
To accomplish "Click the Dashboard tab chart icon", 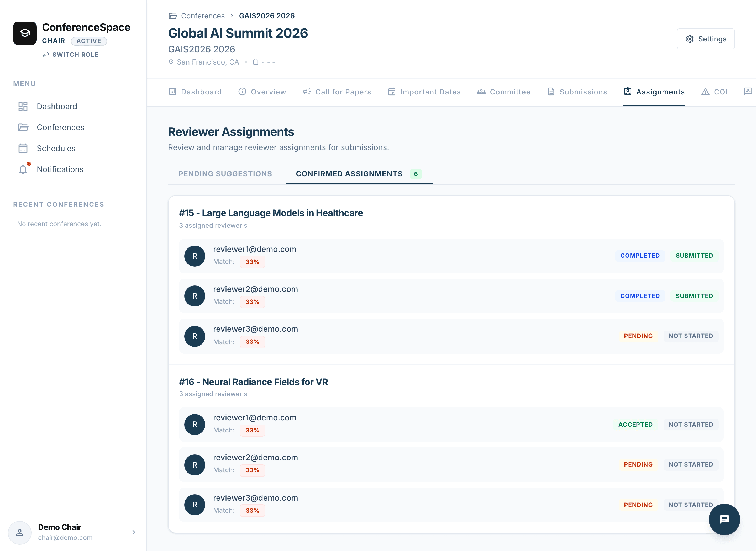I will (172, 92).
